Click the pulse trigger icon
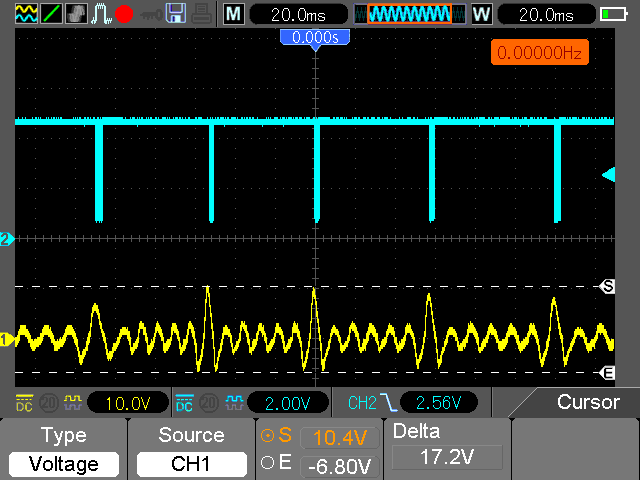The height and width of the screenshot is (480, 640). [101, 13]
